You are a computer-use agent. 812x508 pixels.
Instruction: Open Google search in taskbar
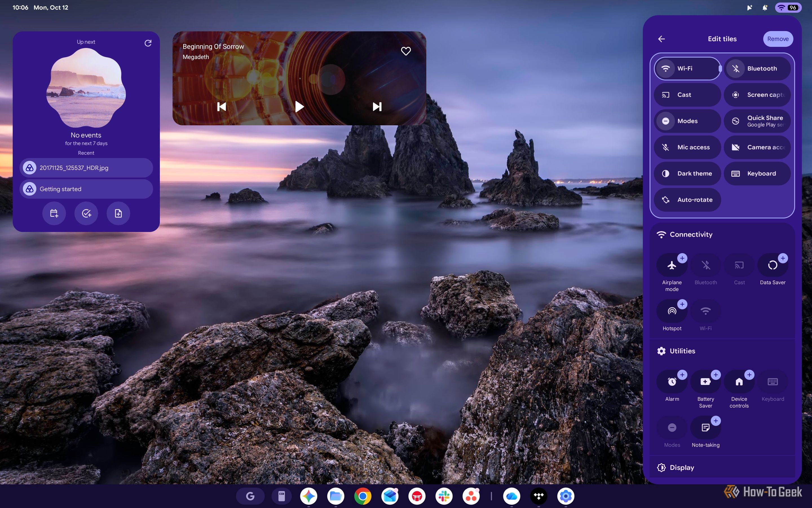tap(250, 496)
